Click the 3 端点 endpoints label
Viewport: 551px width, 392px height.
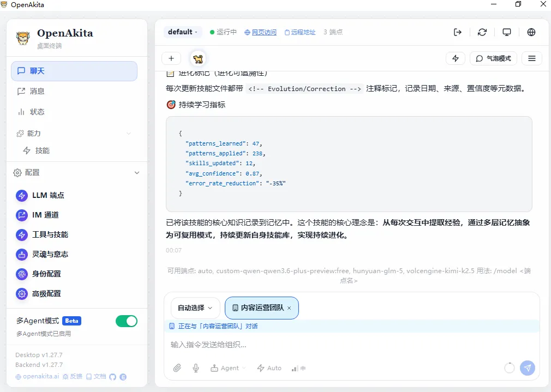click(x=333, y=32)
